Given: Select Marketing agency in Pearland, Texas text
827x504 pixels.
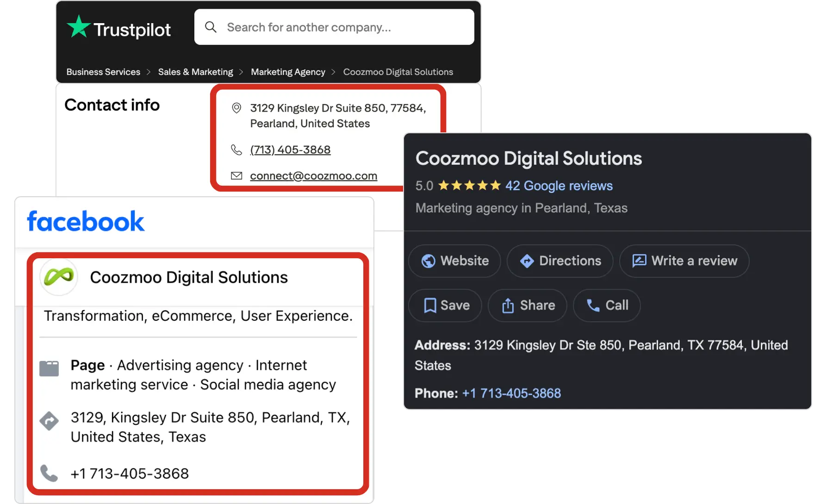Looking at the screenshot, I should (x=522, y=208).
